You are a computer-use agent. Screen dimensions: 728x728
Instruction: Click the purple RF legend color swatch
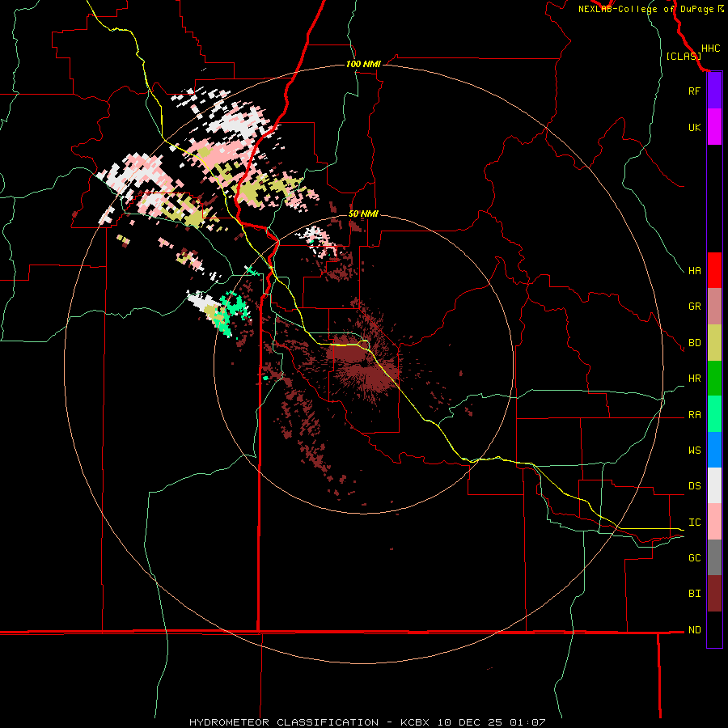pos(714,91)
